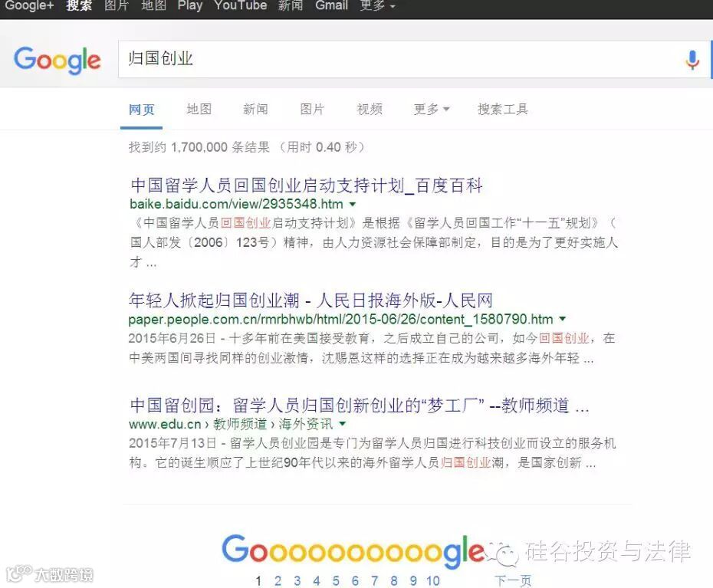Open 地图 in the black top bar
This screenshot has height=588, width=713.
click(x=153, y=6)
